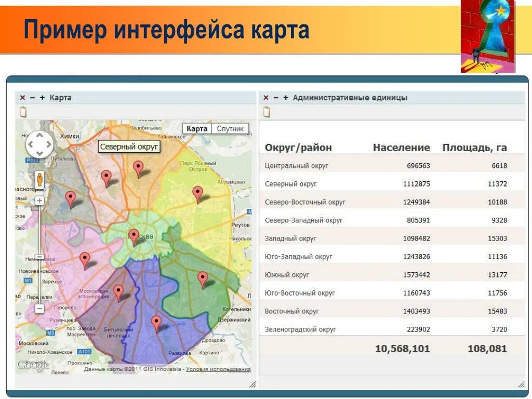Click the marker on the Москва center

134,237
